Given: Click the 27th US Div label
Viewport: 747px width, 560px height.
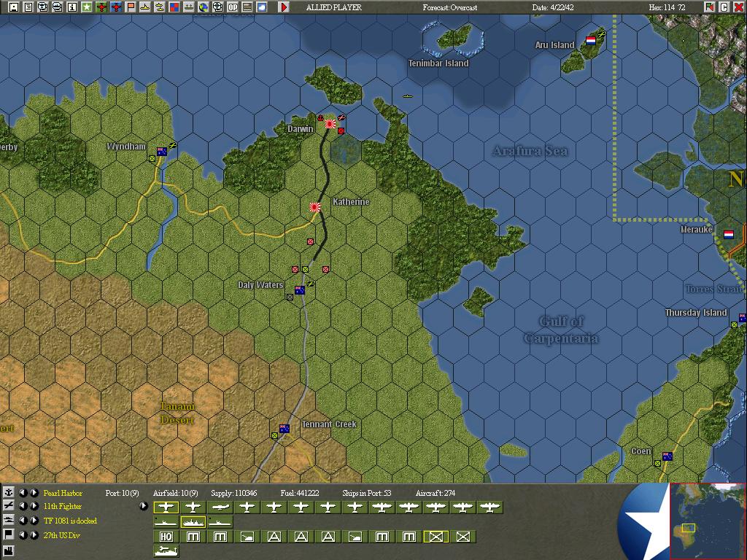Looking at the screenshot, I should [62, 535].
